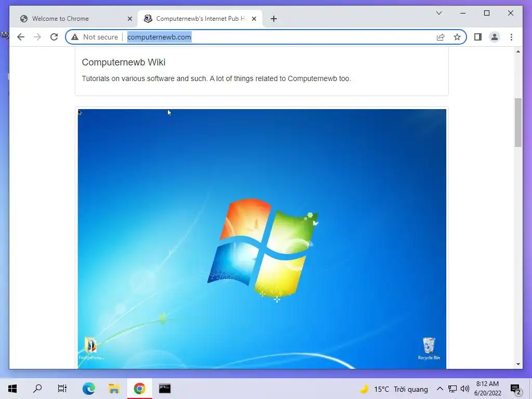Open the volume control in system tray
Viewport: 532px width, 399px height.
tap(465, 389)
